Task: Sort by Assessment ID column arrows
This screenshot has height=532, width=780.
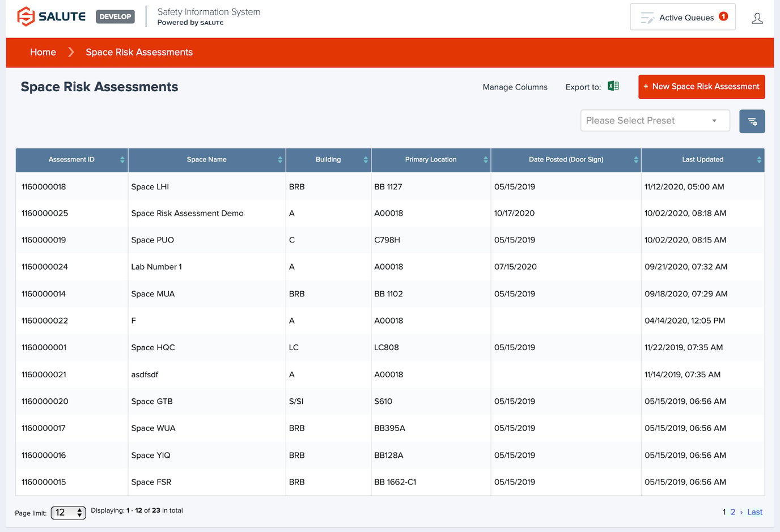Action: click(x=122, y=160)
